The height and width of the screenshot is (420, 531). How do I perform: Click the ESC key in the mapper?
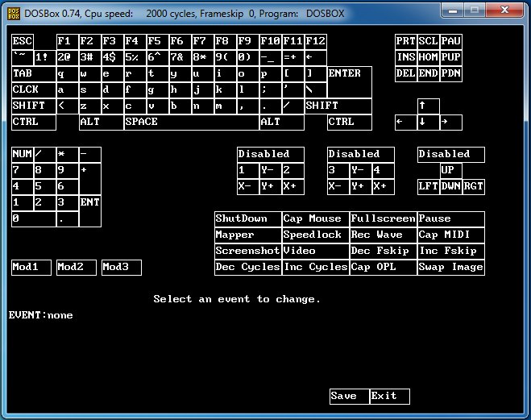pyautogui.click(x=23, y=41)
